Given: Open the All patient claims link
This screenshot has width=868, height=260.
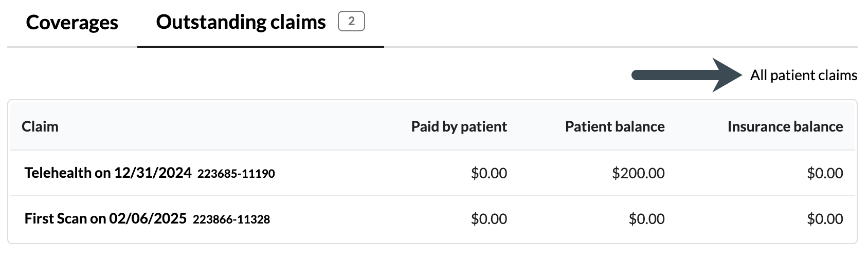Looking at the screenshot, I should coord(803,76).
